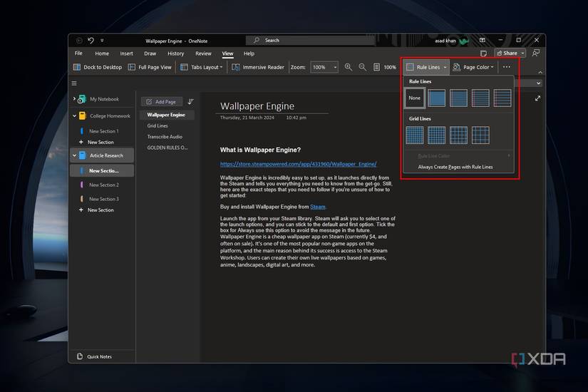Open the Grid Lines page
The image size is (588, 392).
tap(158, 125)
